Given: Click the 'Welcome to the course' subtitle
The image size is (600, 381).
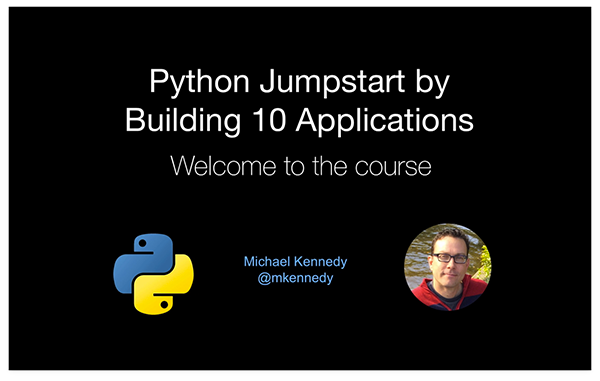Looking at the screenshot, I should pos(301,166).
